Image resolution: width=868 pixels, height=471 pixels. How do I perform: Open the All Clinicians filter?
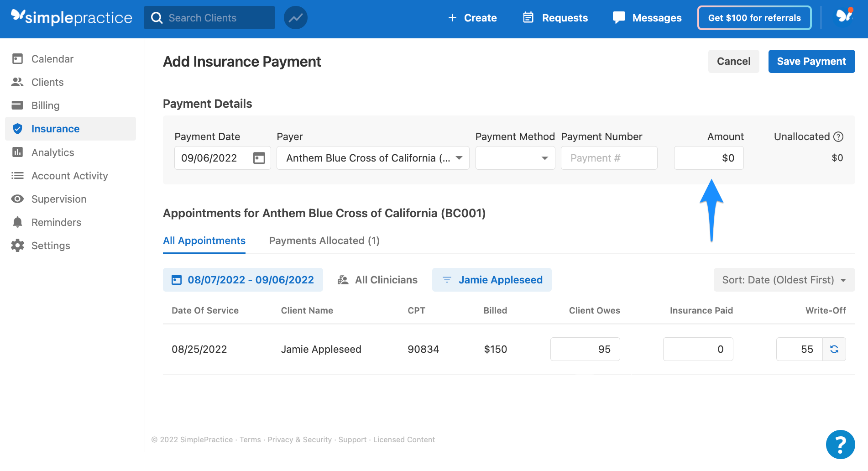click(x=377, y=280)
